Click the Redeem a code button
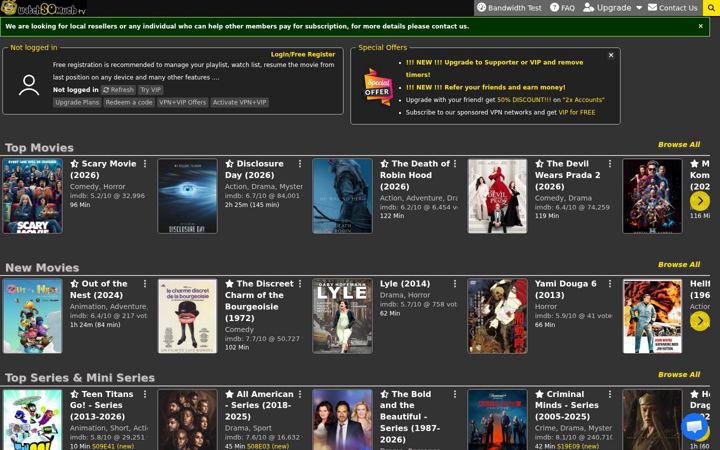 [129, 102]
